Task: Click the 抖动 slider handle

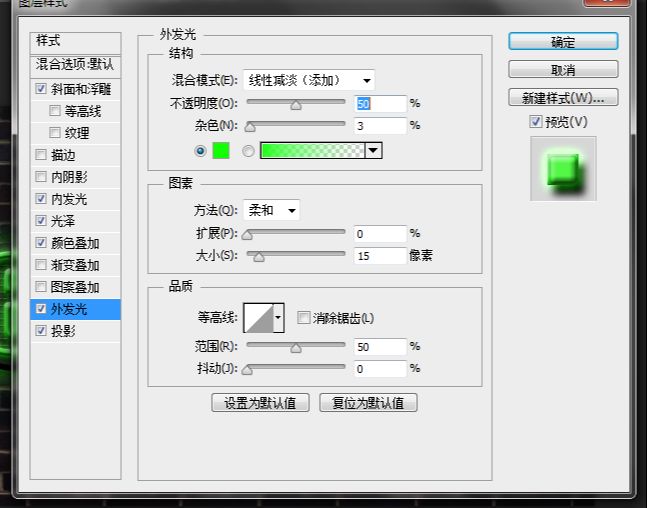Action: click(247, 370)
